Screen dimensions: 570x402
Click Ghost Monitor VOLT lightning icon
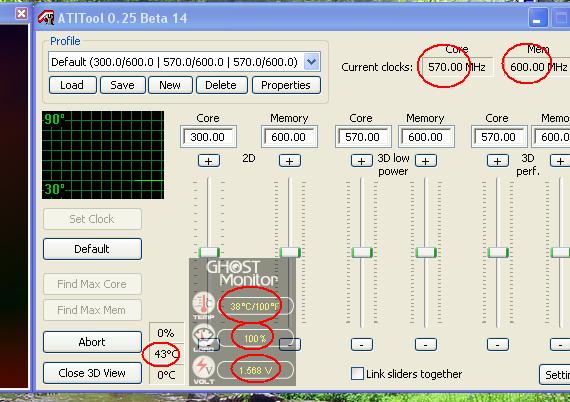coord(204,367)
